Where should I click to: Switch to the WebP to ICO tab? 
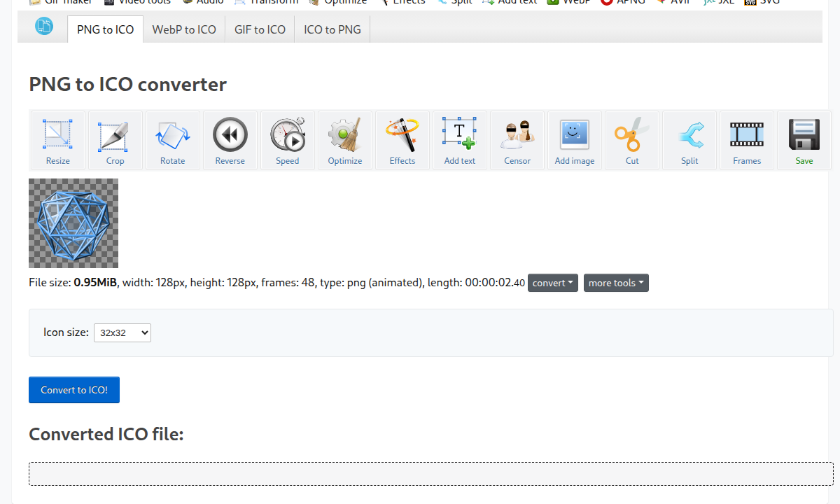click(184, 29)
